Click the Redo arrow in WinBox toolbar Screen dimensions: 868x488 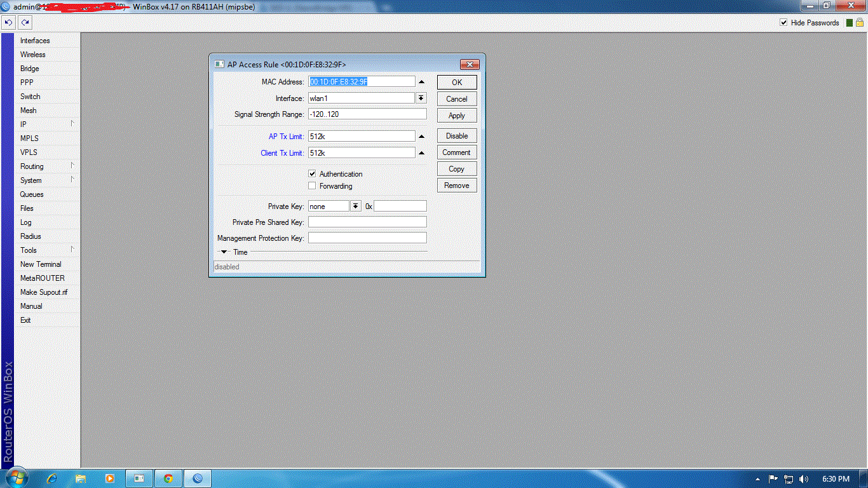click(25, 23)
